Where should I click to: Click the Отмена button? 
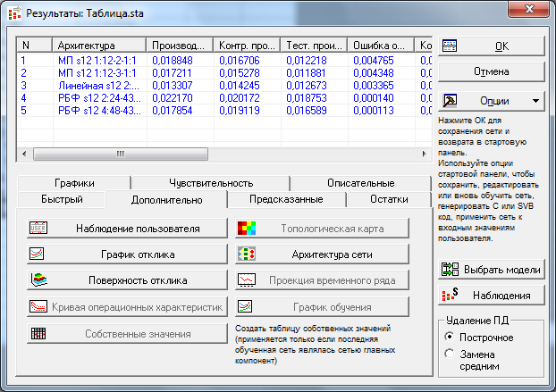492,72
